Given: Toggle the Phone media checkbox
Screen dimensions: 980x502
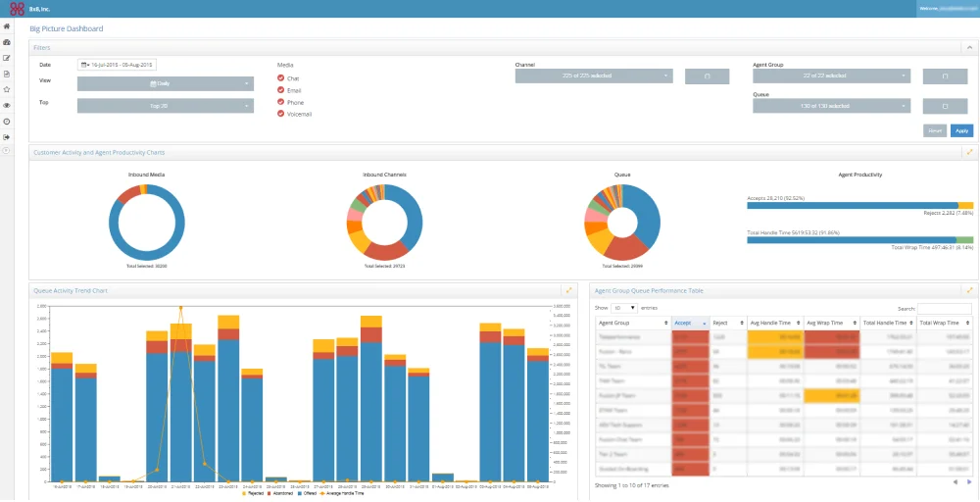Looking at the screenshot, I should [281, 102].
